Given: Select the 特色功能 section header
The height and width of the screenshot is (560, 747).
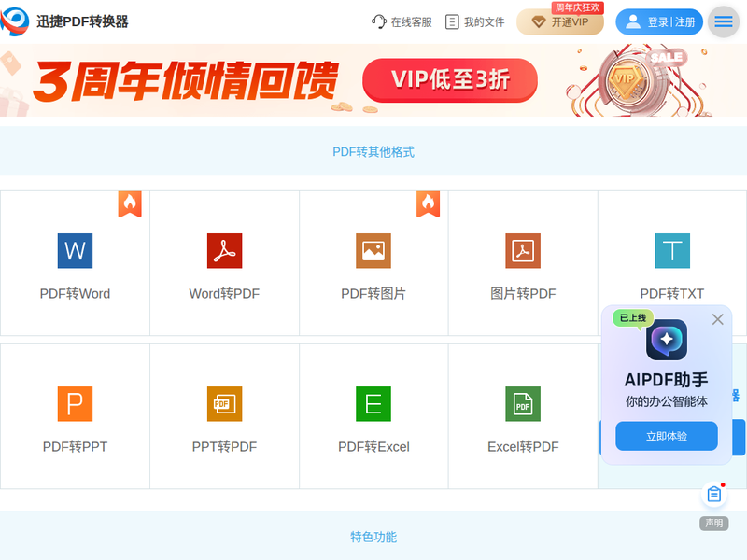Looking at the screenshot, I should coord(373,537).
